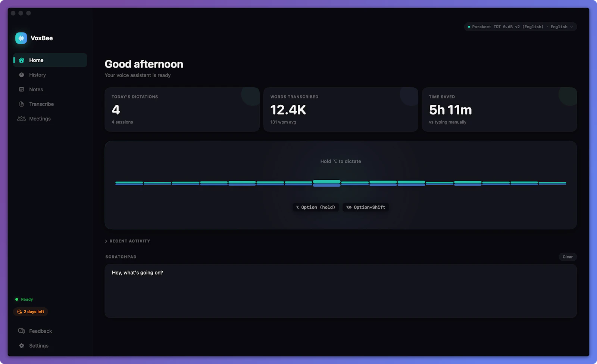Image resolution: width=597 pixels, height=364 pixels.
Task: Clear the scratchpad contents
Action: 568,257
